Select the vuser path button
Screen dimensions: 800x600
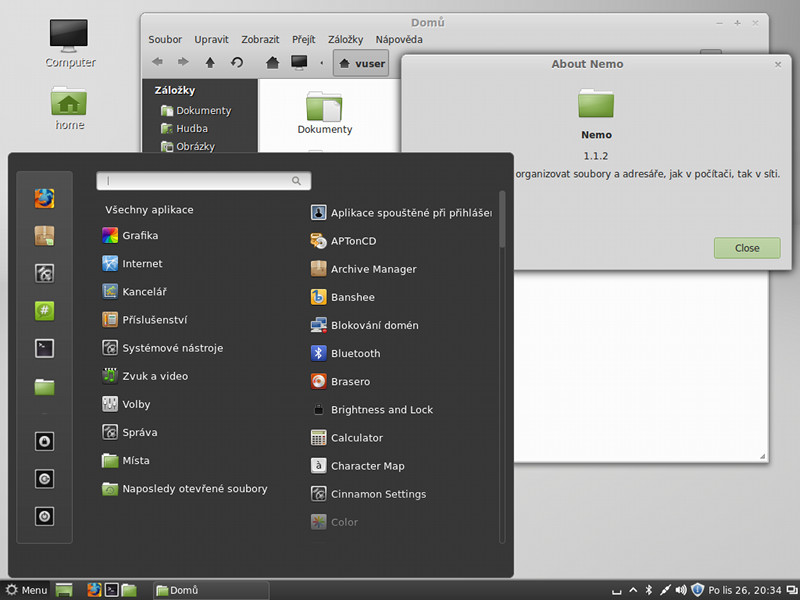[361, 63]
